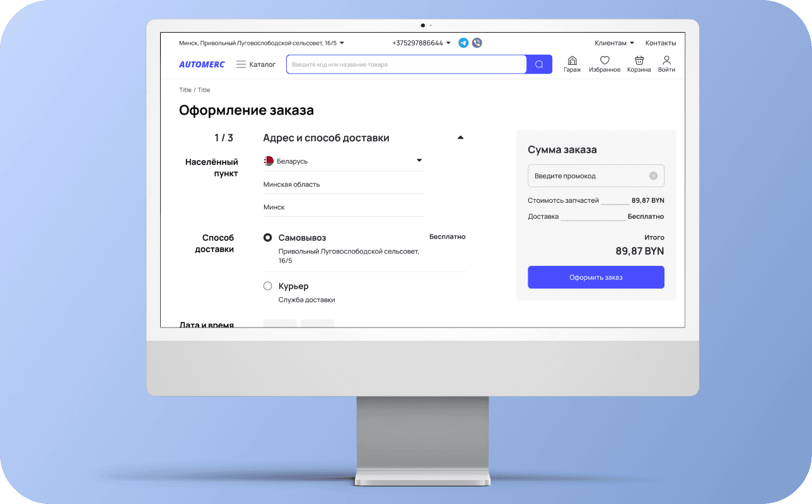The image size is (812, 504).
Task: Open Избранное via the heart icon
Action: pos(605,60)
